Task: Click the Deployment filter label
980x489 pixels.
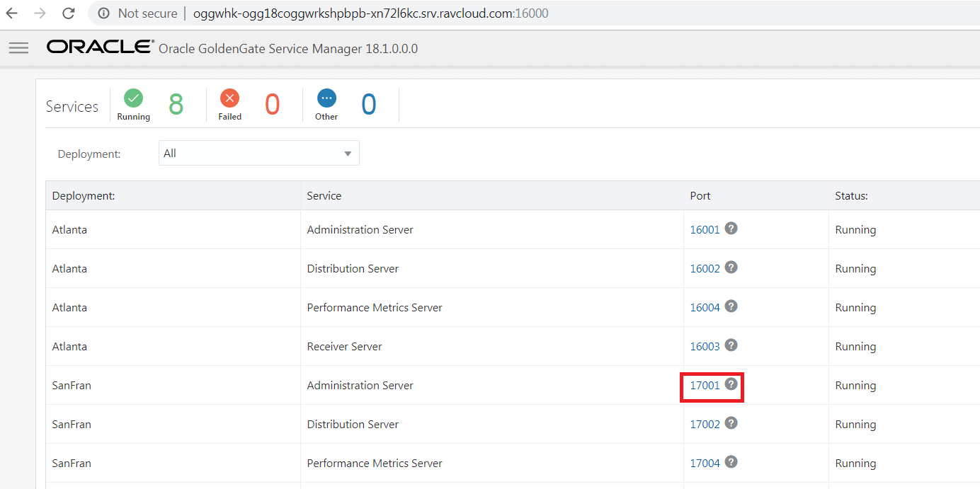Action: pyautogui.click(x=89, y=154)
